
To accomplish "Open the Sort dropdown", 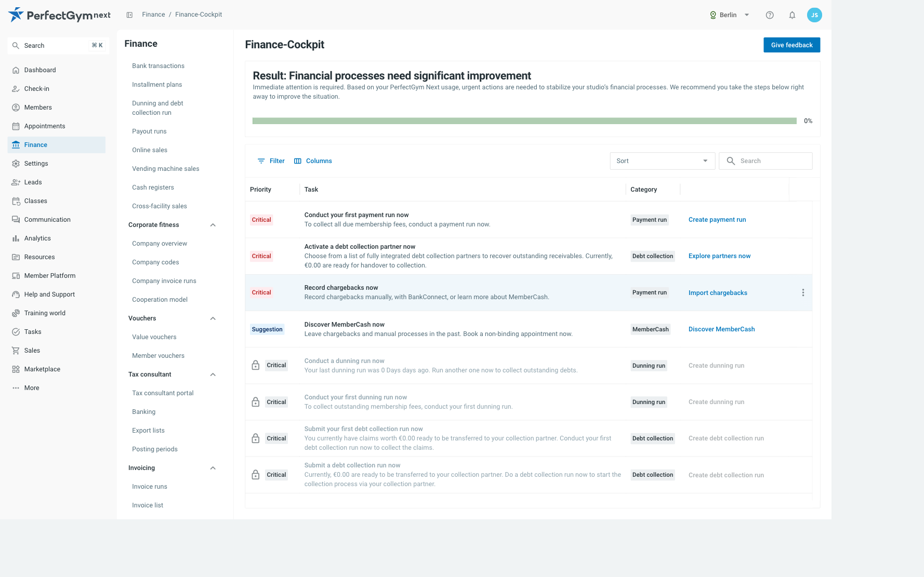I will pos(663,161).
